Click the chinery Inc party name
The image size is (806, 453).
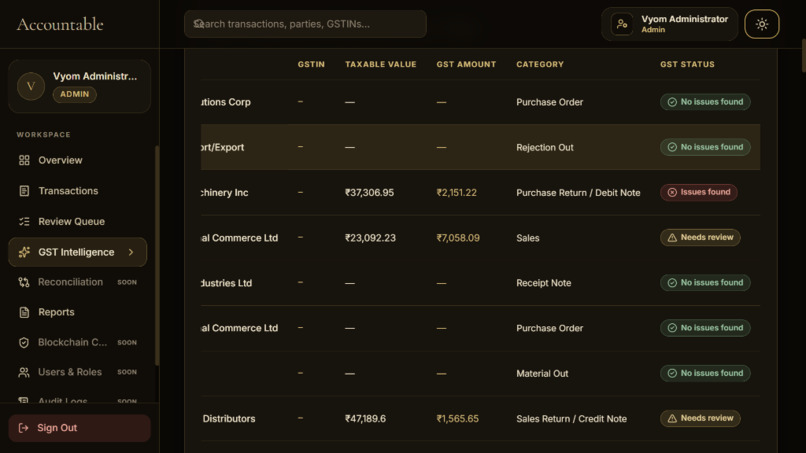pos(225,193)
